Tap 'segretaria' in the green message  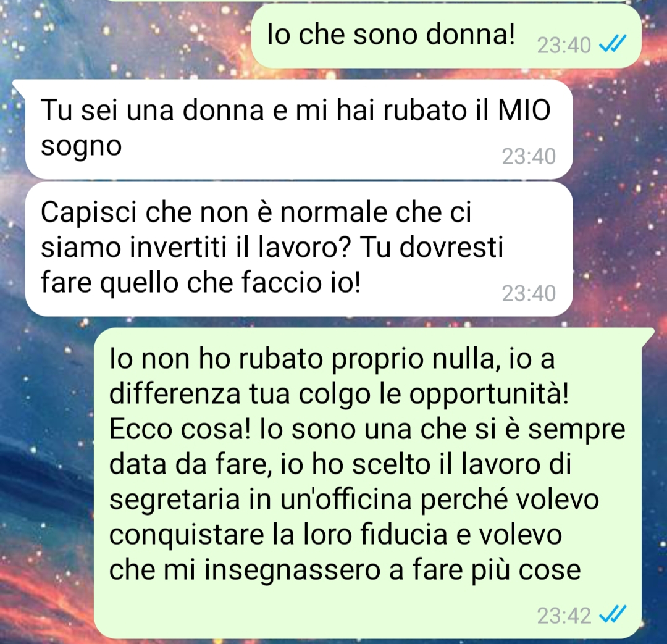pyautogui.click(x=175, y=501)
